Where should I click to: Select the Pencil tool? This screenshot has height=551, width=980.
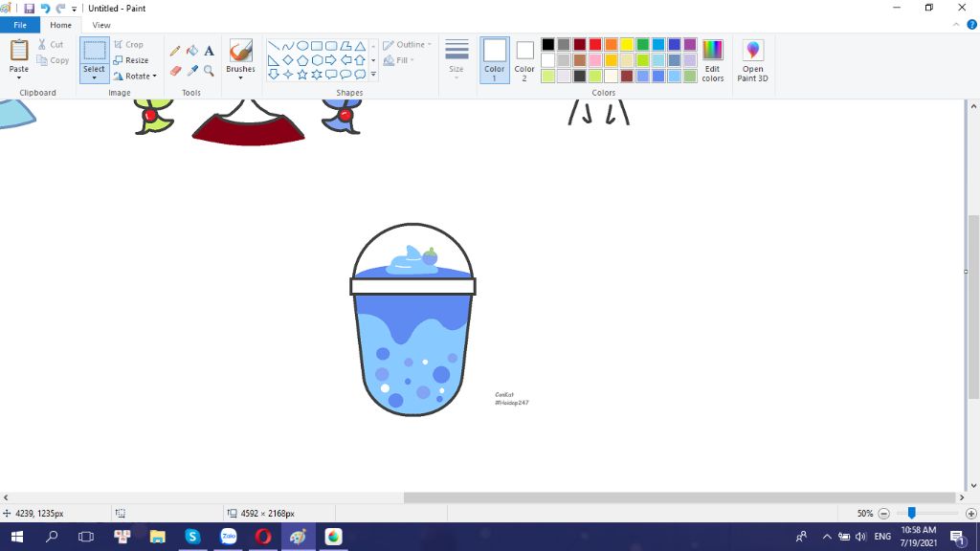tap(175, 52)
